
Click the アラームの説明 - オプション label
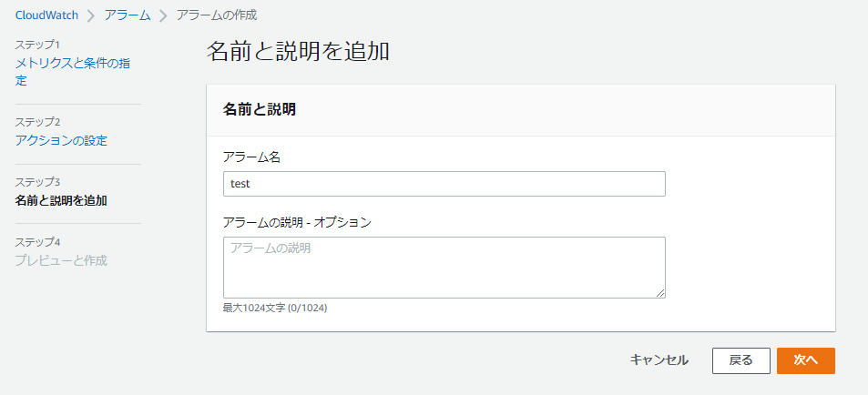point(297,222)
